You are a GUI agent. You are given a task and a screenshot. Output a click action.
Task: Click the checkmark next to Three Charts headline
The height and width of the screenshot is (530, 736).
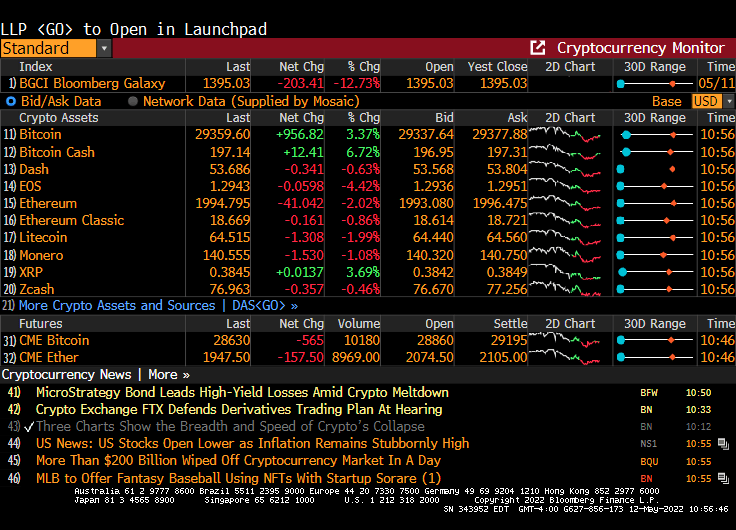[x=29, y=426]
